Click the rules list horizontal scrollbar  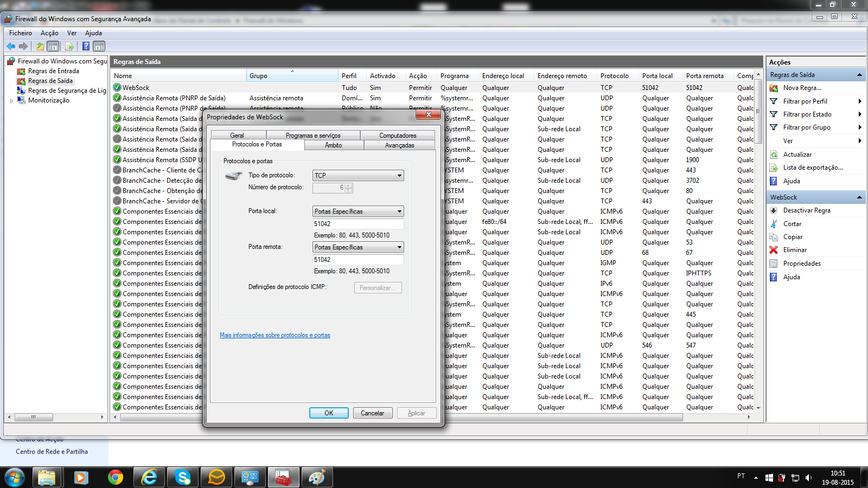point(401,418)
